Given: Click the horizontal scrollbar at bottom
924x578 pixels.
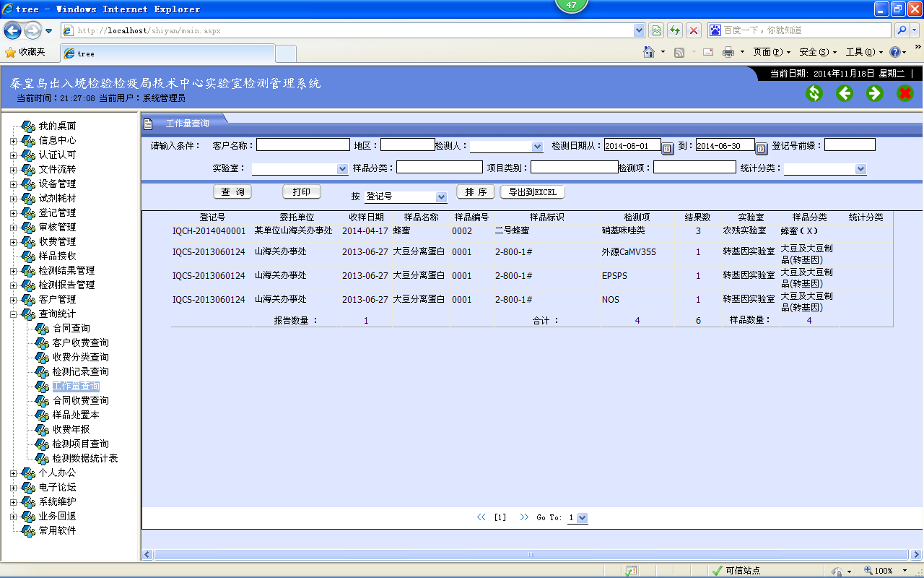Looking at the screenshot, I should tap(531, 554).
